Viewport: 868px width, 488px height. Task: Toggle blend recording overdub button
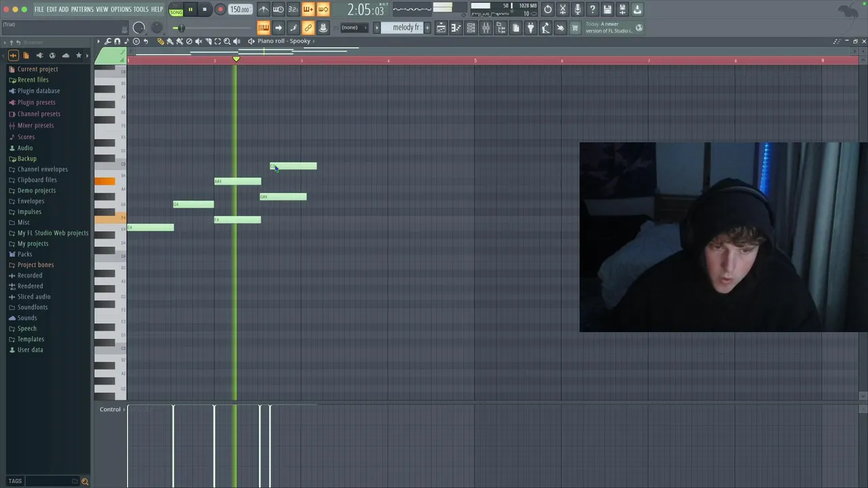pos(308,9)
